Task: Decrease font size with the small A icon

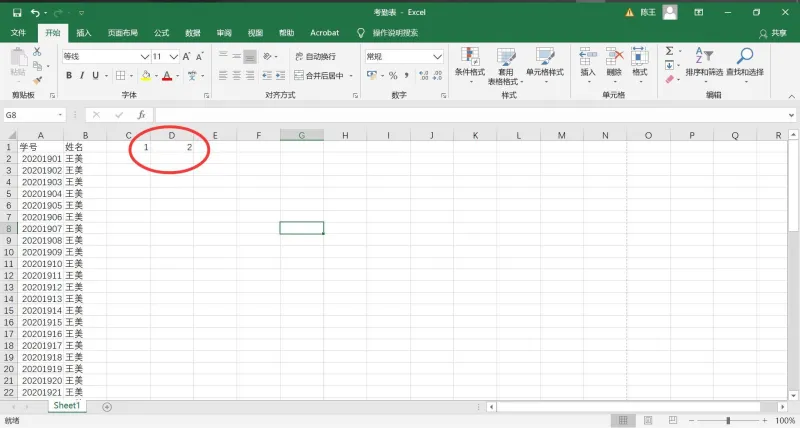Action: pyautogui.click(x=199, y=56)
